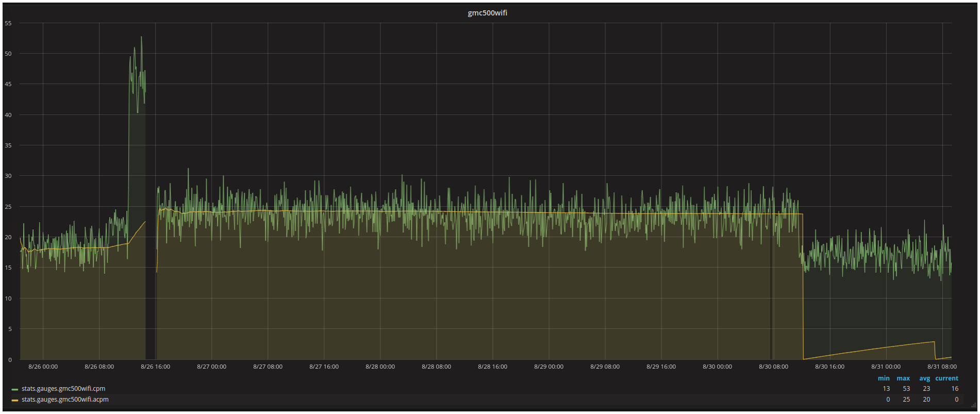Click the y-axis label 30
Image resolution: width=980 pixels, height=414 pixels.
(8, 176)
